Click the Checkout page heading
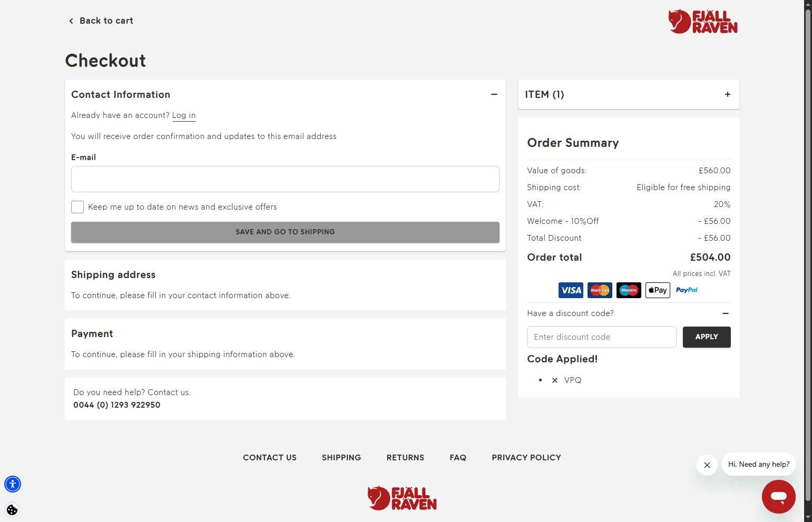This screenshot has height=522, width=812. point(105,61)
